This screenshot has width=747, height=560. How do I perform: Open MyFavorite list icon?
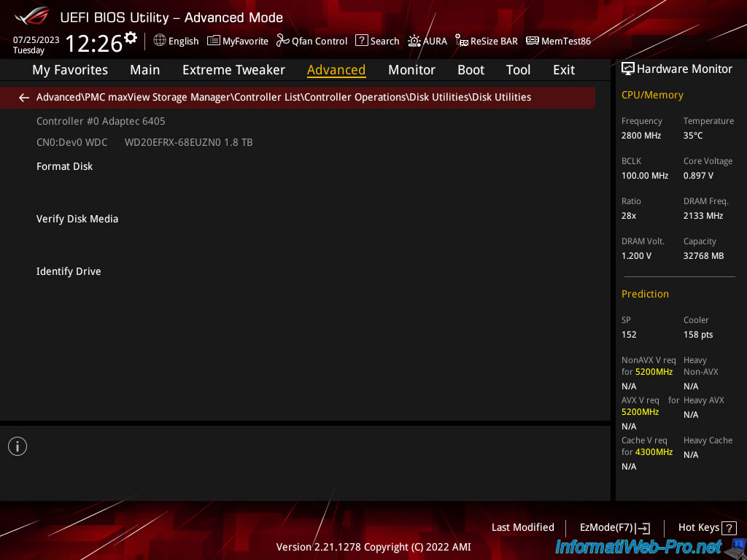214,41
